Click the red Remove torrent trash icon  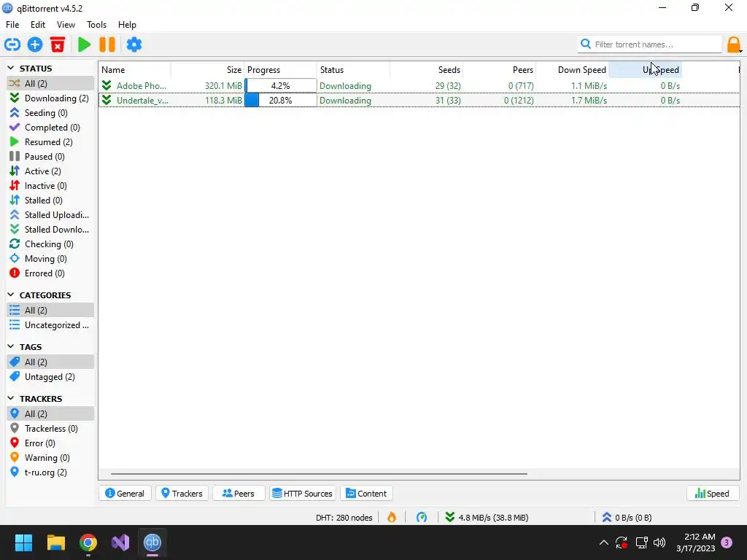pos(58,44)
